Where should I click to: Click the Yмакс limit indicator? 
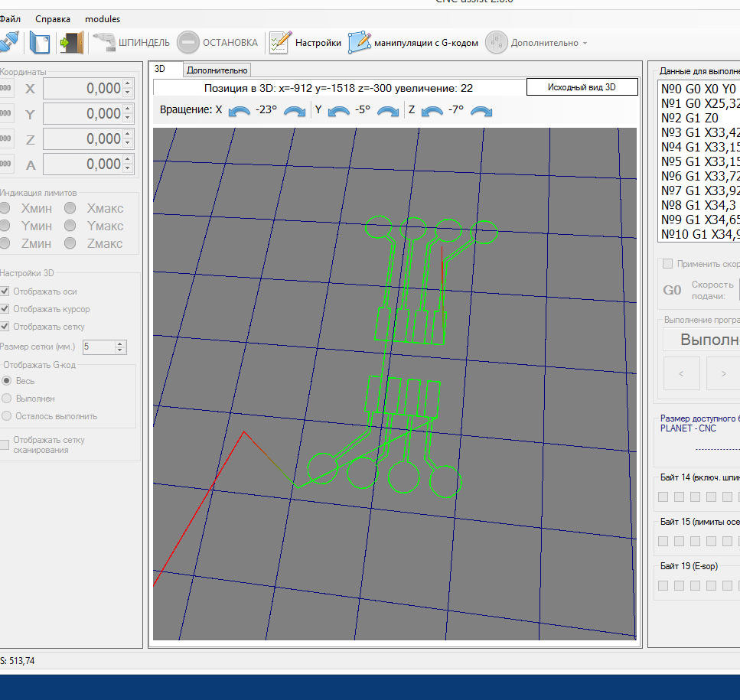coord(70,226)
